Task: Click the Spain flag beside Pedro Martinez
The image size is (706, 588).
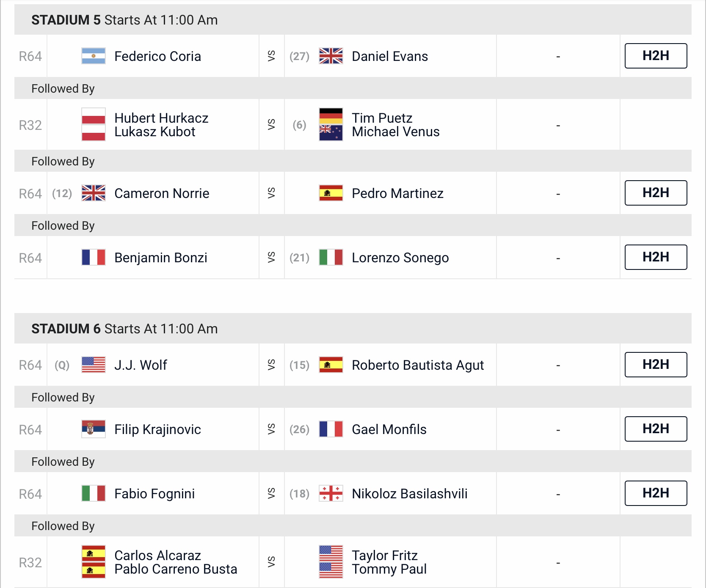Action: (x=331, y=193)
